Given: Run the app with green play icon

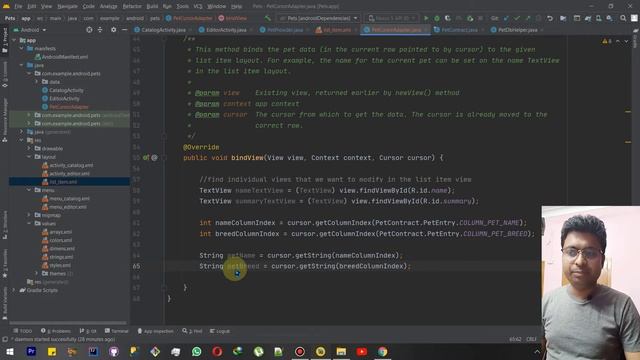Looking at the screenshot, I should coord(426,18).
